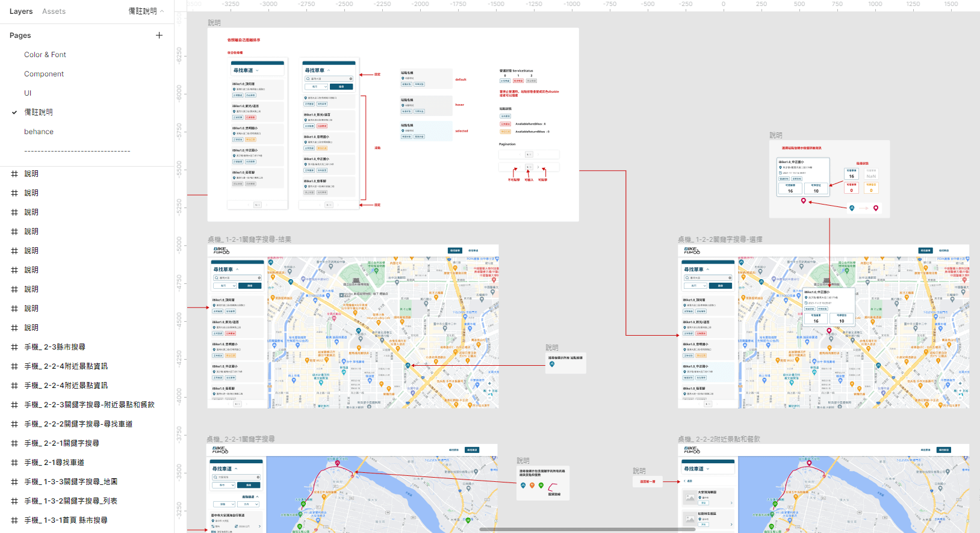Click frame icon next to 手機_1-3-2關鍵字搜尋_列表

pos(14,501)
